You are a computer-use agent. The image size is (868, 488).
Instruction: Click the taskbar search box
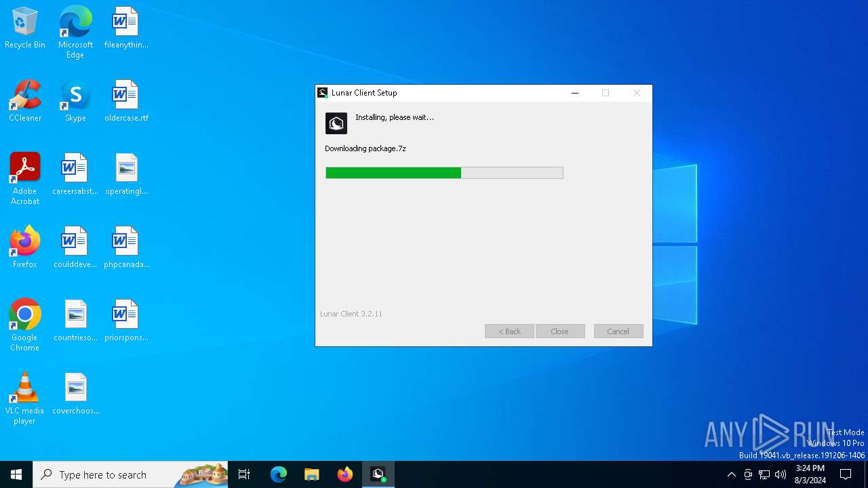pos(131,474)
